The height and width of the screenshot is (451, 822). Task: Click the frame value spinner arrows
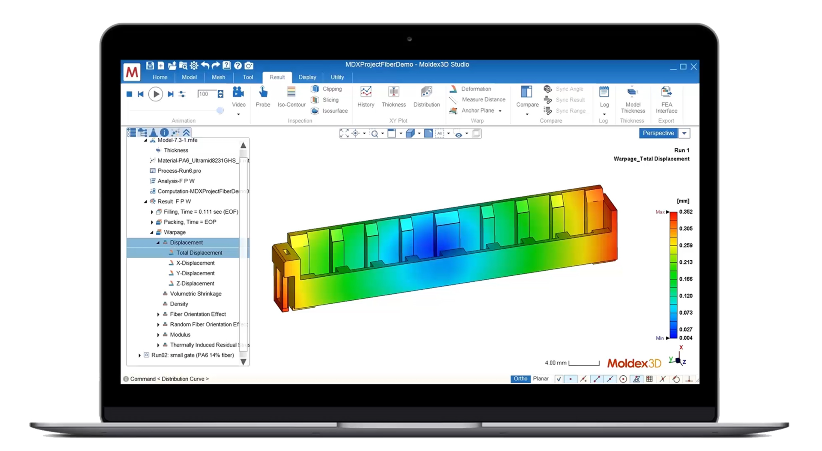pyautogui.click(x=221, y=94)
